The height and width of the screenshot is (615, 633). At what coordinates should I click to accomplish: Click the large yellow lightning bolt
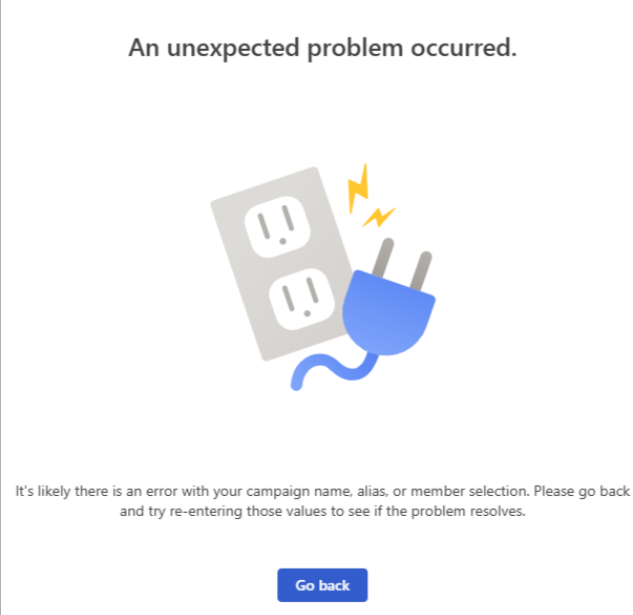358,187
